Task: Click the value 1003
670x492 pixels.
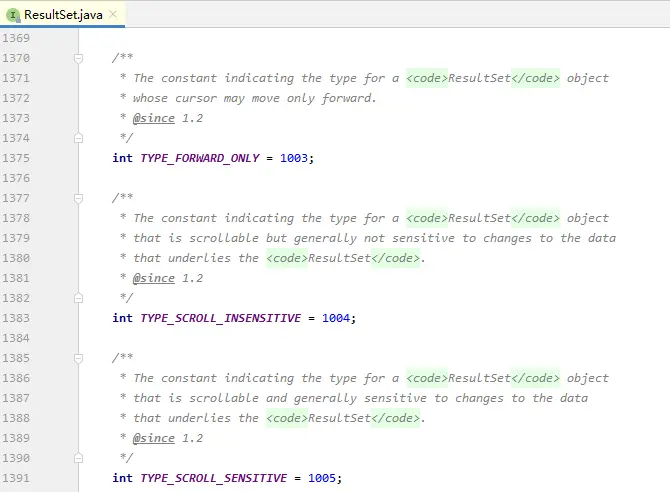Action: [x=294, y=158]
